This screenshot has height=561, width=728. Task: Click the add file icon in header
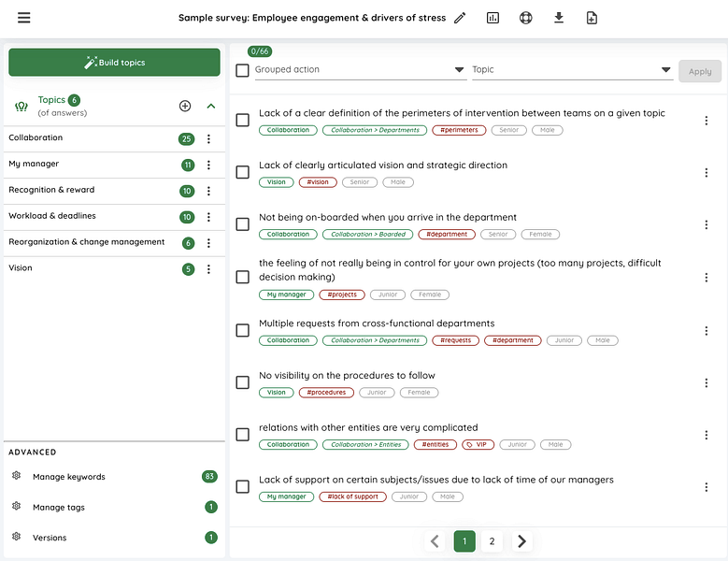tap(592, 18)
